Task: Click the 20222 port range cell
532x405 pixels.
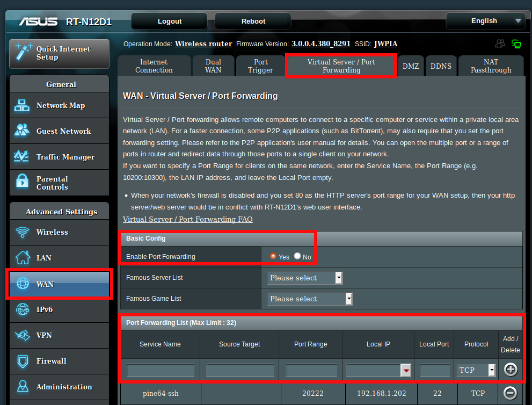Action: (313, 394)
